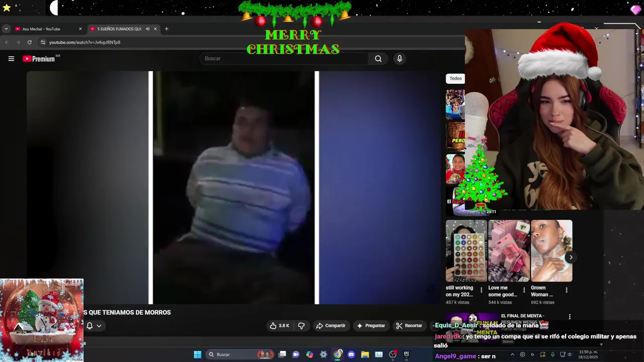Screen dimensions: 644x362
Task: Mute the 5 SUEÑOS FUMADOS tab audio
Action: (x=147, y=29)
